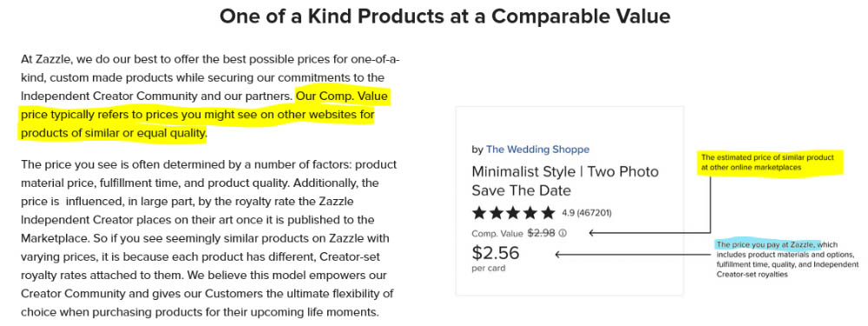Click the arrowhead pointing at $2.56 price
The height and width of the screenshot is (326, 868).
coord(558,255)
